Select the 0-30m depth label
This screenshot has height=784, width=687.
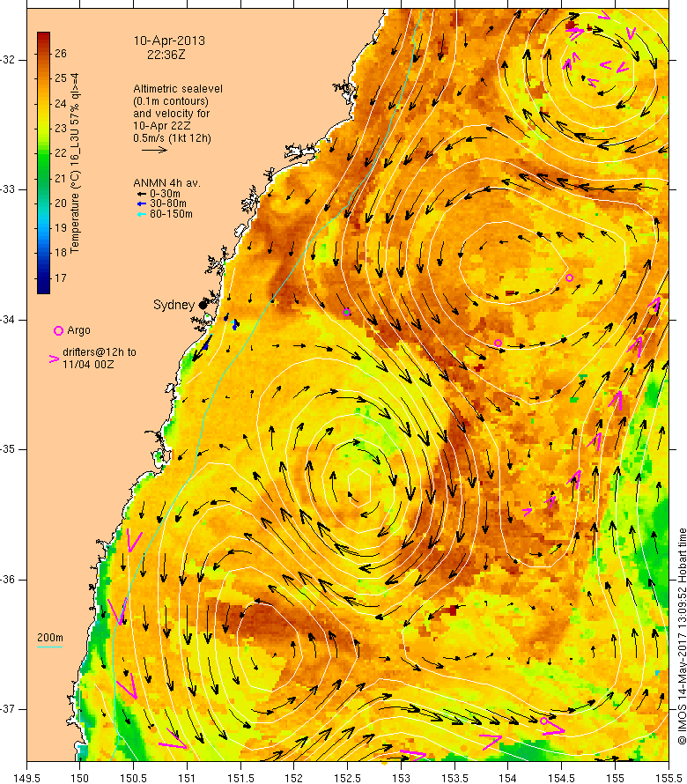click(x=165, y=194)
